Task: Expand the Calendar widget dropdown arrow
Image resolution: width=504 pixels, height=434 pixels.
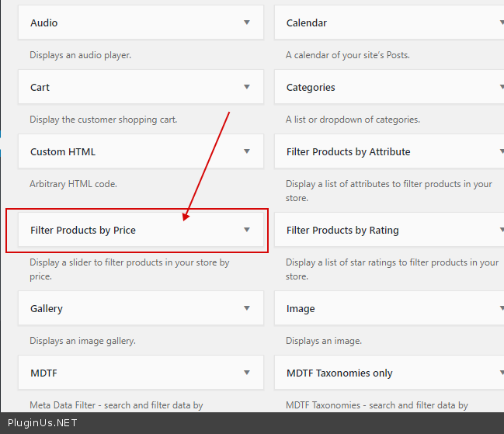Action: tap(501, 23)
